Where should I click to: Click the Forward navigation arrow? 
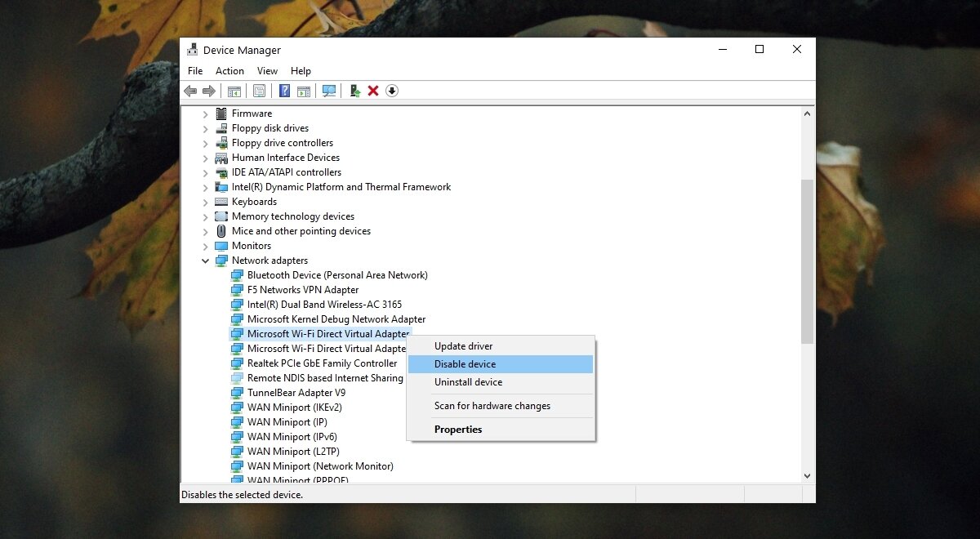click(x=209, y=91)
